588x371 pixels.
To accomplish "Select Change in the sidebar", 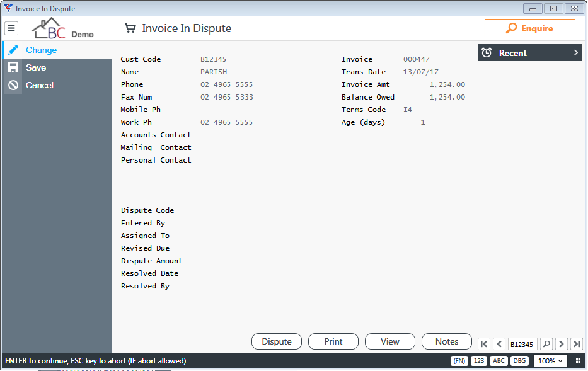I will [x=57, y=50].
